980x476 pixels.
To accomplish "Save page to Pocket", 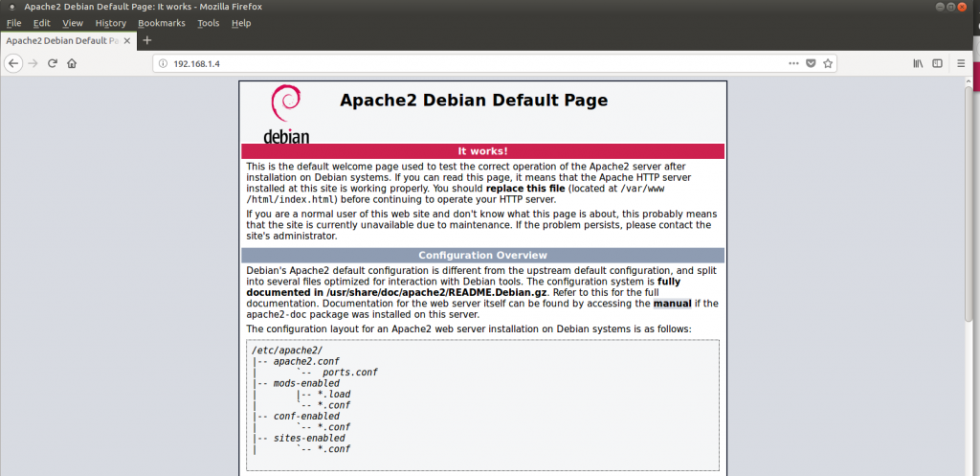I will (x=811, y=63).
